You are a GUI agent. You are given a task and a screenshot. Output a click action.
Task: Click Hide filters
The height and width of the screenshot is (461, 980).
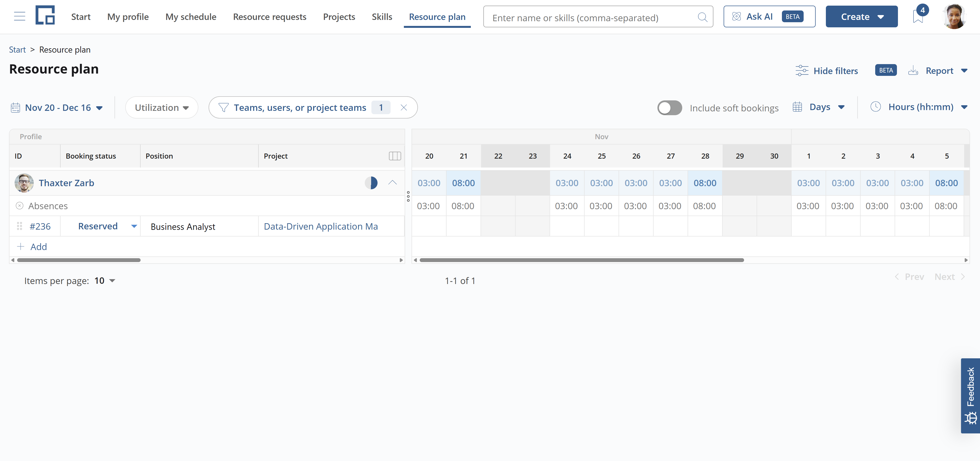(x=827, y=71)
